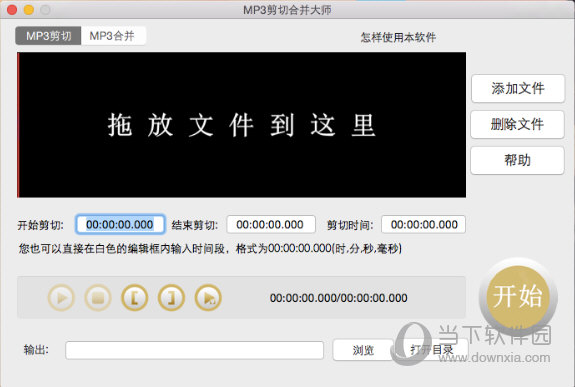Focus the 剪切时间 field
Image resolution: width=575 pixels, height=387 pixels.
tap(424, 224)
